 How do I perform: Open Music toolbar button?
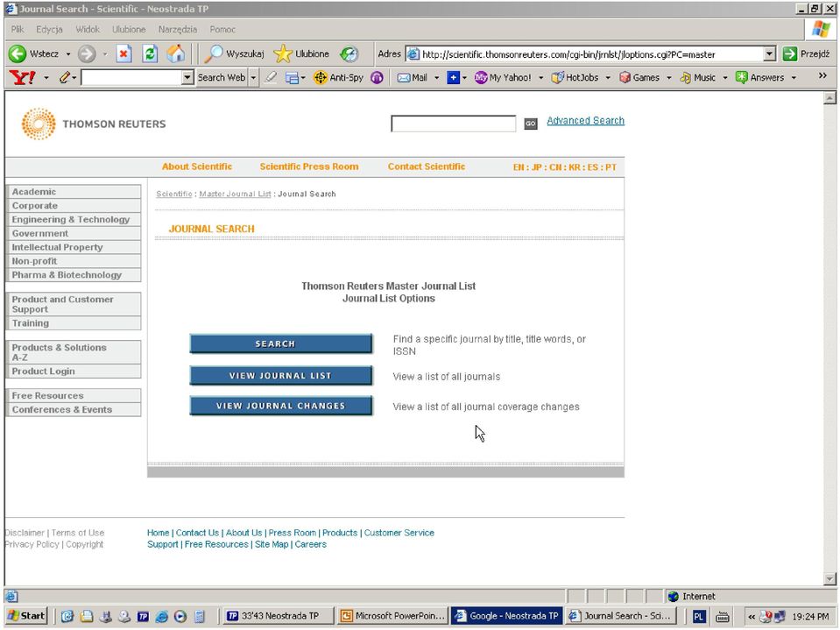point(697,78)
